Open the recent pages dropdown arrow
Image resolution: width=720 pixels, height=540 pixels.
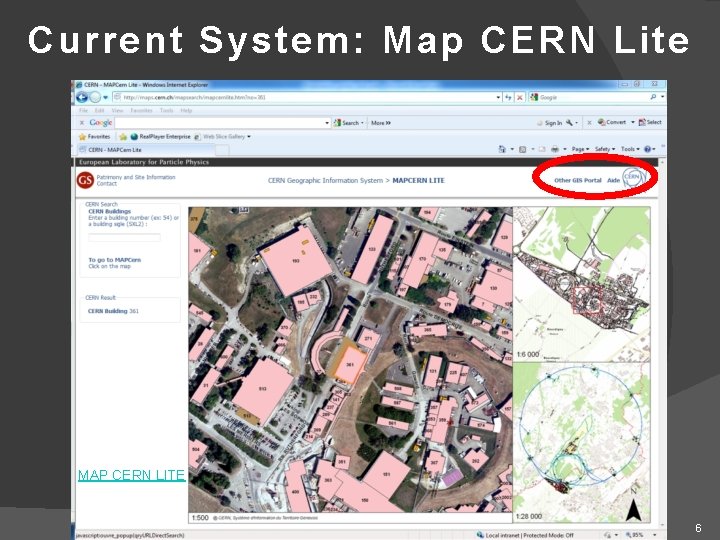pos(106,97)
